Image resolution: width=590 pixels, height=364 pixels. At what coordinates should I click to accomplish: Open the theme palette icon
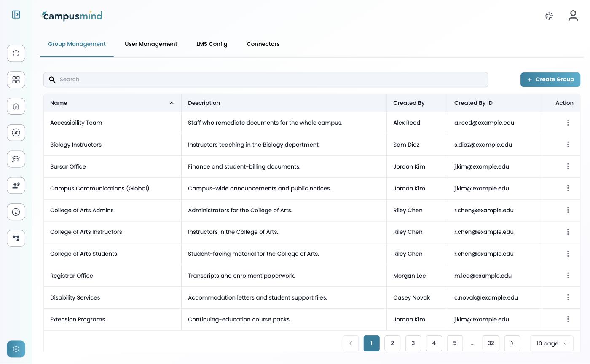[549, 16]
